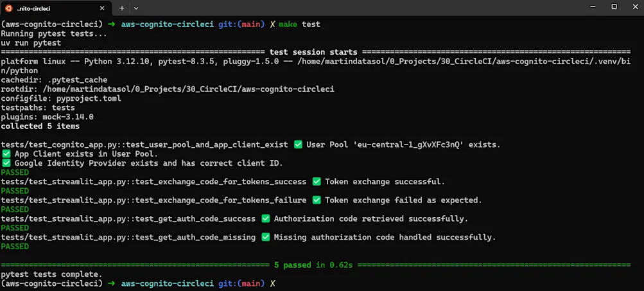The image size is (644, 291).
Task: Click the rootdir path line
Action: [168, 89]
